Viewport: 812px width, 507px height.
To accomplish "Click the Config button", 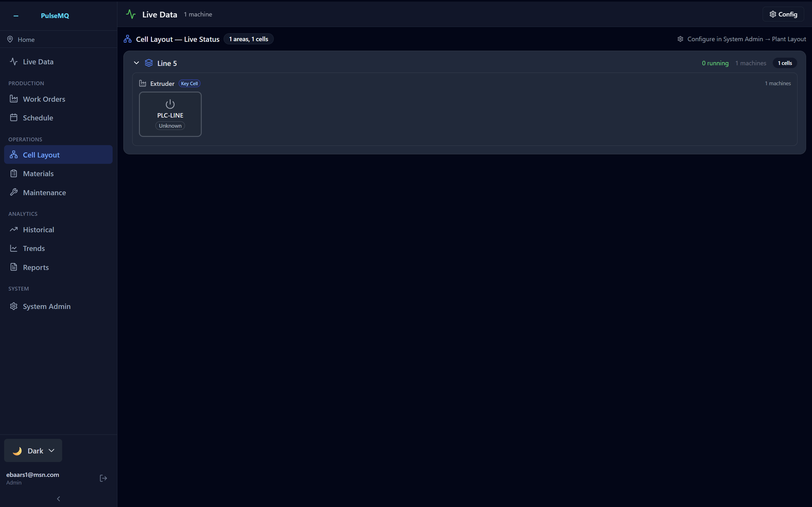I will coord(783,15).
